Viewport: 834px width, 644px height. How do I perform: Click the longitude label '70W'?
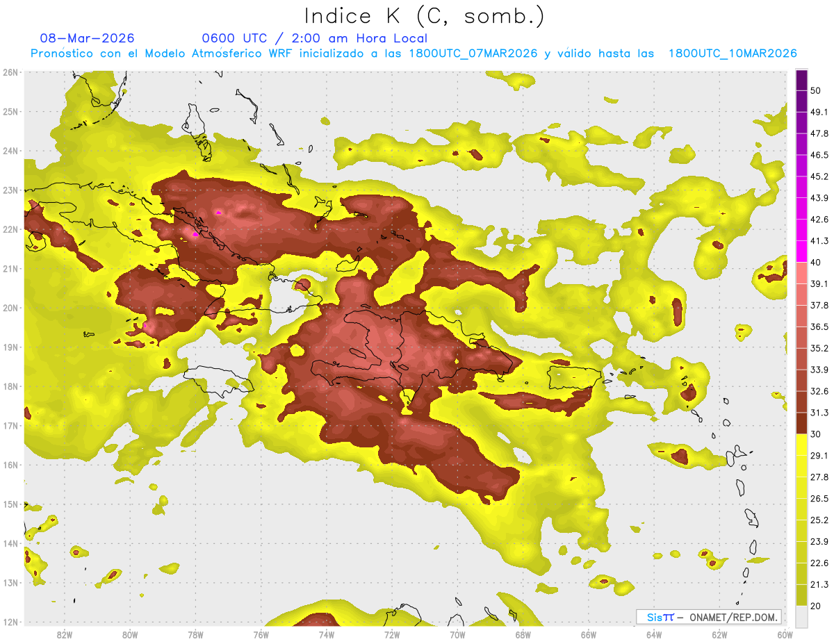click(457, 634)
